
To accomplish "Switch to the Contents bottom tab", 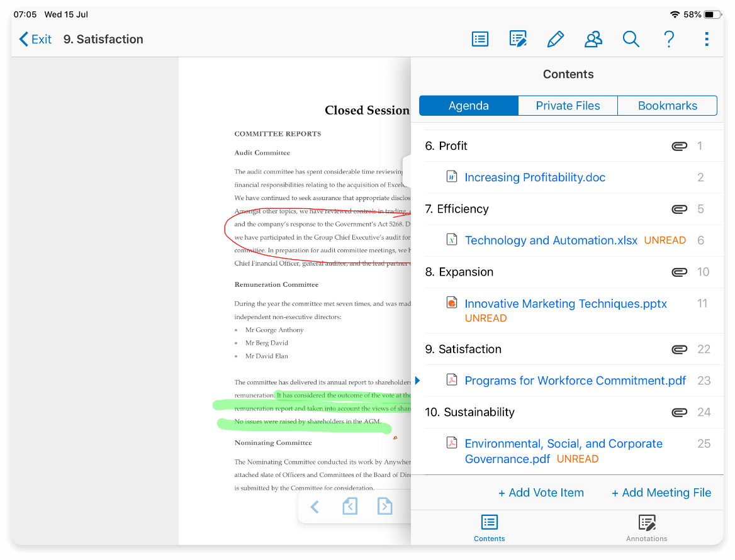I will 490,528.
